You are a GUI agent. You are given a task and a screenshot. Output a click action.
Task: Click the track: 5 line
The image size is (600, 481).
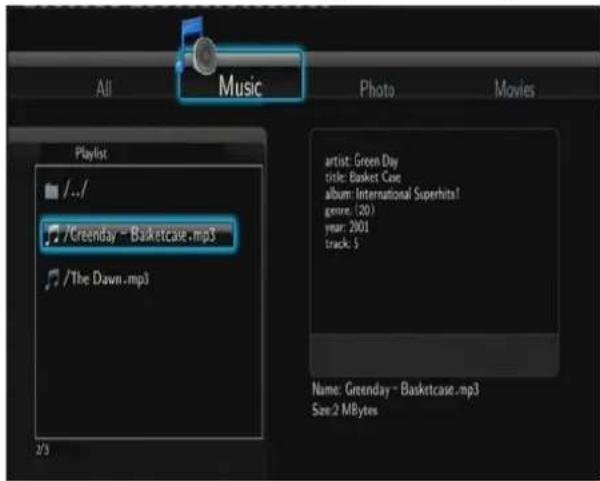(341, 243)
